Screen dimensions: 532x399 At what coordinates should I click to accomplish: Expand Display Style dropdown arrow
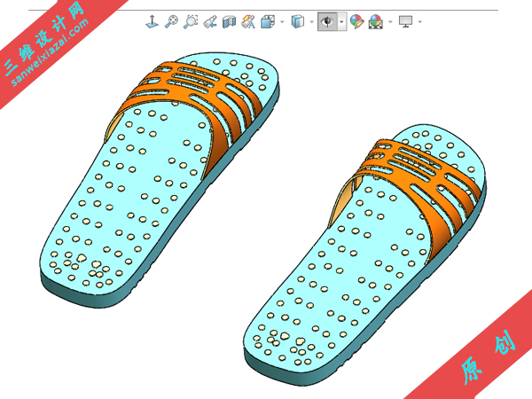312,22
